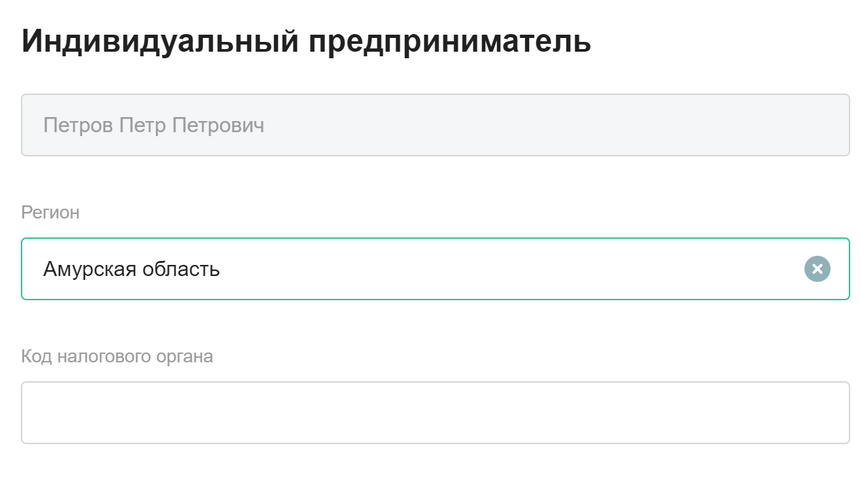Click the round X icon in Регион field
This screenshot has height=503, width=860.
817,269
